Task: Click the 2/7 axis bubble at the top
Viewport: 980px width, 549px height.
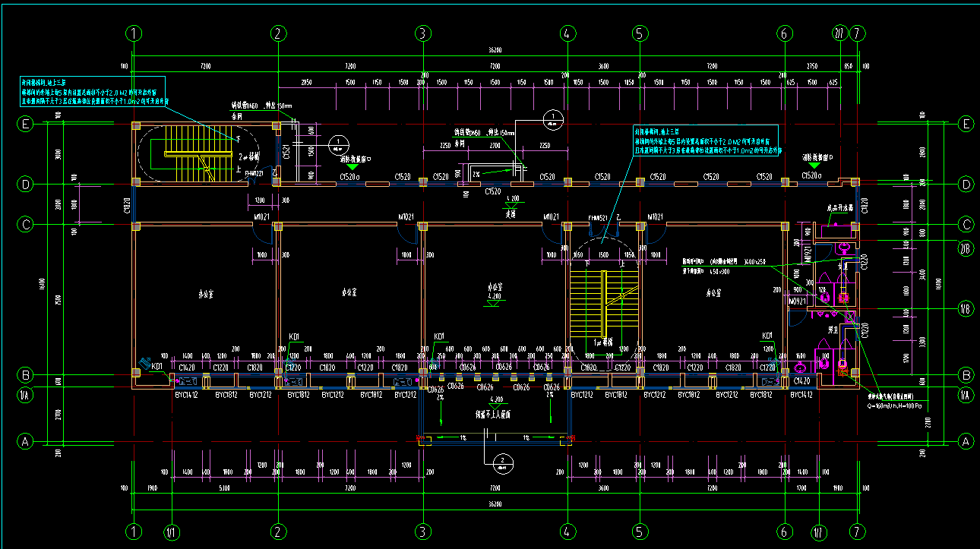Action: point(839,33)
